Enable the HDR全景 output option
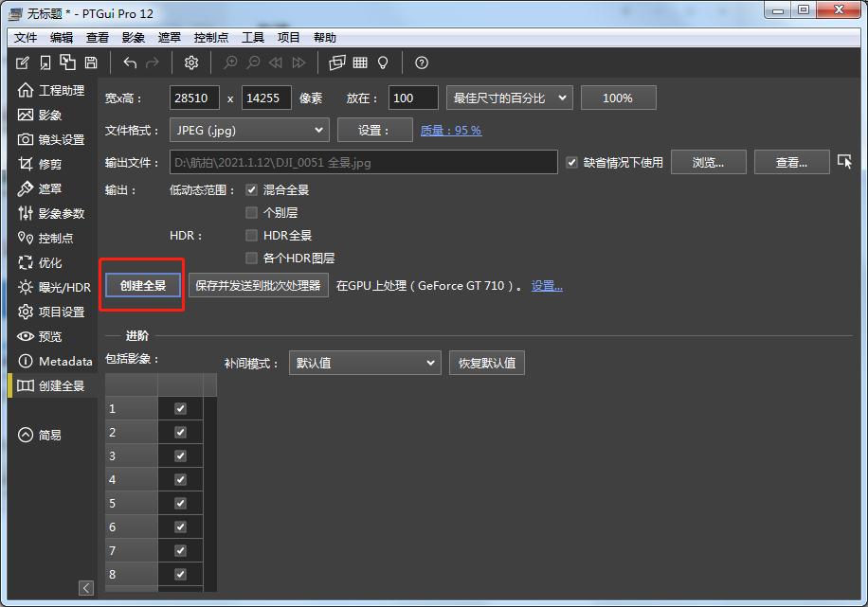This screenshot has width=868, height=607. point(251,235)
